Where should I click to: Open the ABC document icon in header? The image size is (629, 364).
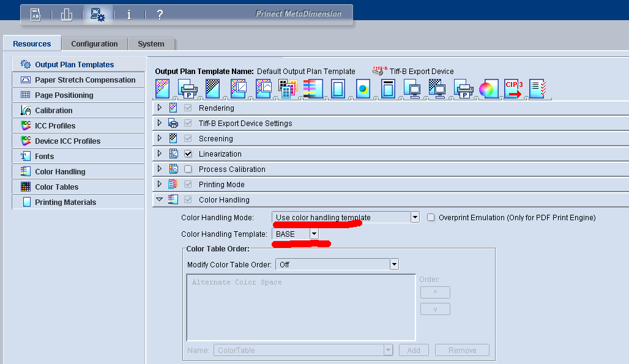pyautogui.click(x=36, y=15)
